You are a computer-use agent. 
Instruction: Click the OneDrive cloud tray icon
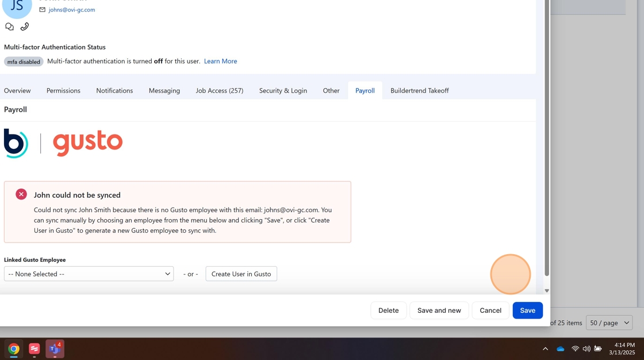click(x=560, y=349)
